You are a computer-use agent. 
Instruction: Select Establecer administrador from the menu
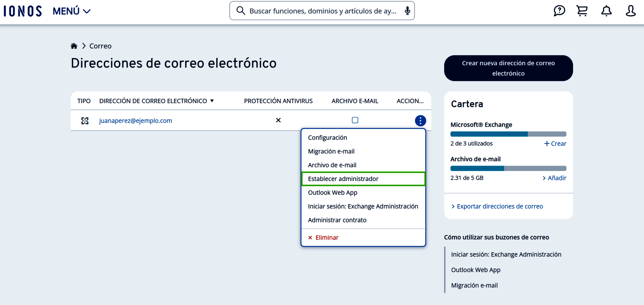click(343, 179)
